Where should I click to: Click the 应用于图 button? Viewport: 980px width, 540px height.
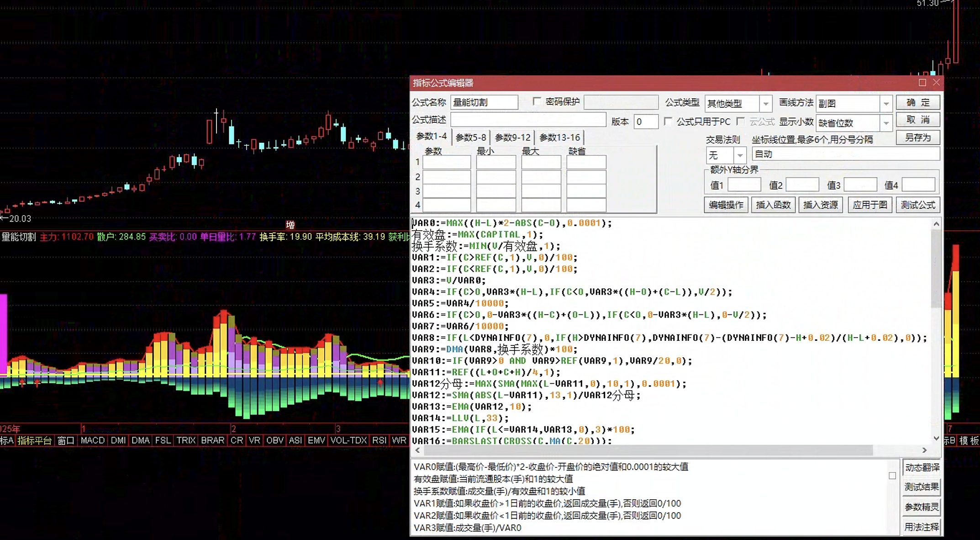[x=870, y=205]
